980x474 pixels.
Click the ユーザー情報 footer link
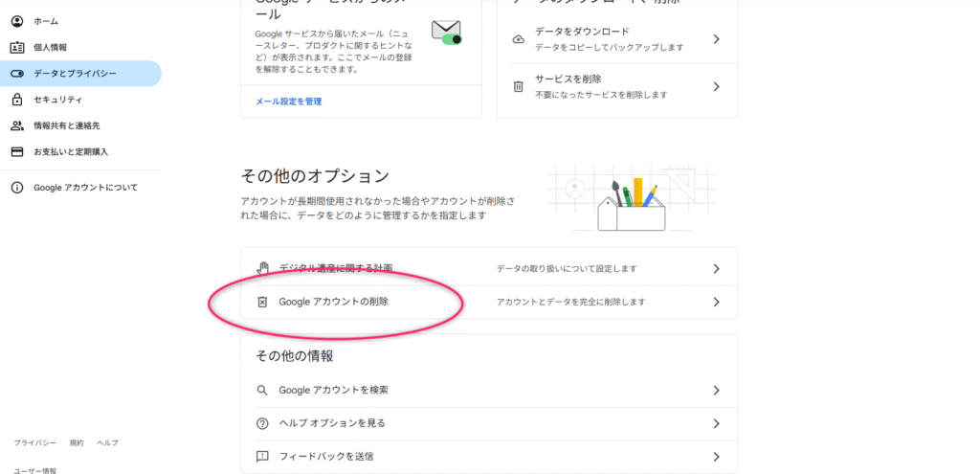coord(35,470)
